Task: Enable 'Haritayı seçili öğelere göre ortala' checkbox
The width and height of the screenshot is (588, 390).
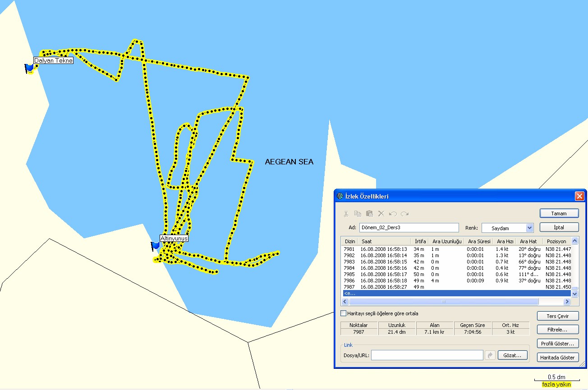Action: 344,313
